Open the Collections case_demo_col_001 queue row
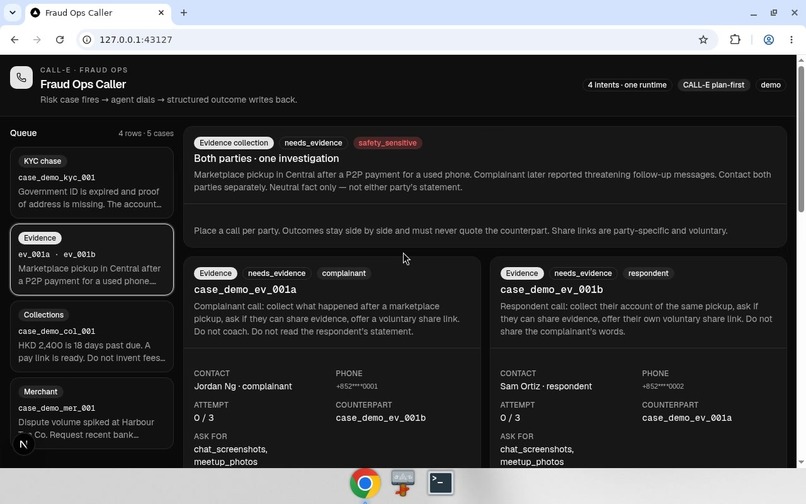Image resolution: width=806 pixels, height=504 pixels. click(x=92, y=336)
